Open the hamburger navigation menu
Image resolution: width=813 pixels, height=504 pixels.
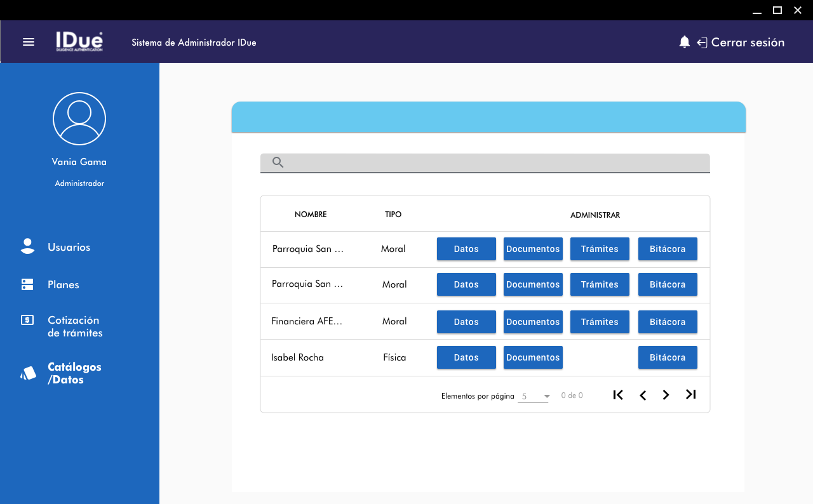tap(29, 42)
